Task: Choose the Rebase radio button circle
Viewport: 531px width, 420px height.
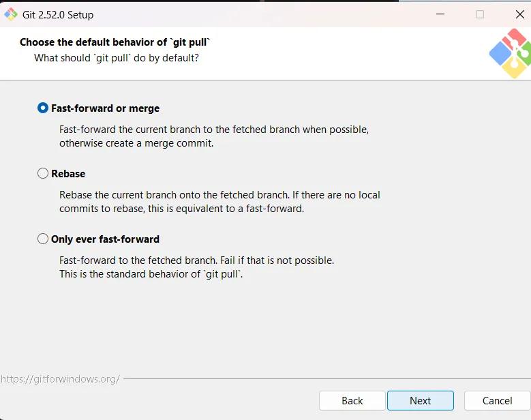Action: (43, 174)
